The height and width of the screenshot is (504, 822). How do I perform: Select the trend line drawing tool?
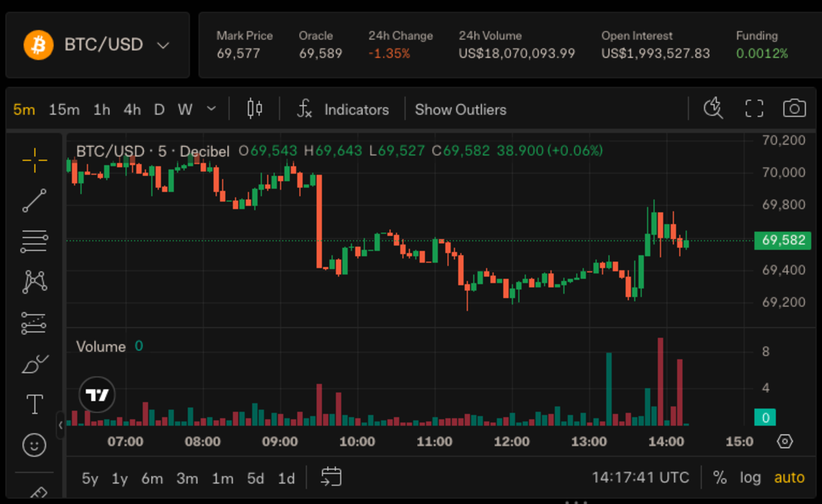tap(34, 201)
